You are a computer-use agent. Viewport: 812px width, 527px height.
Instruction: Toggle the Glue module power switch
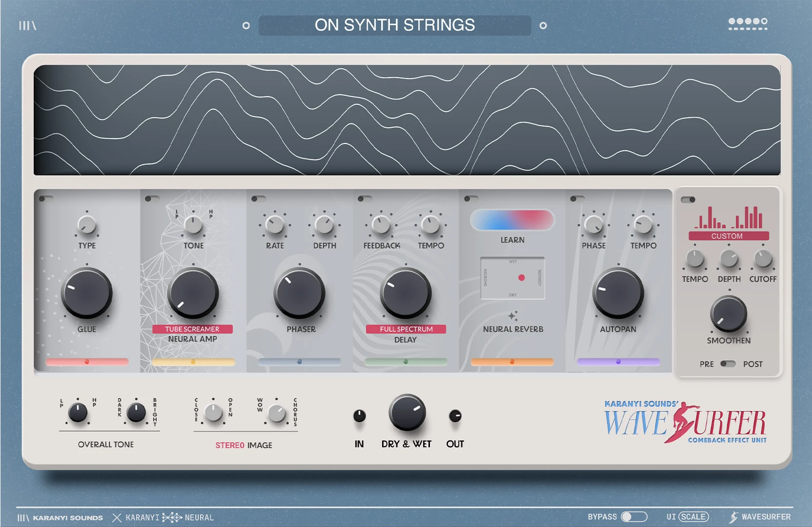pos(46,199)
